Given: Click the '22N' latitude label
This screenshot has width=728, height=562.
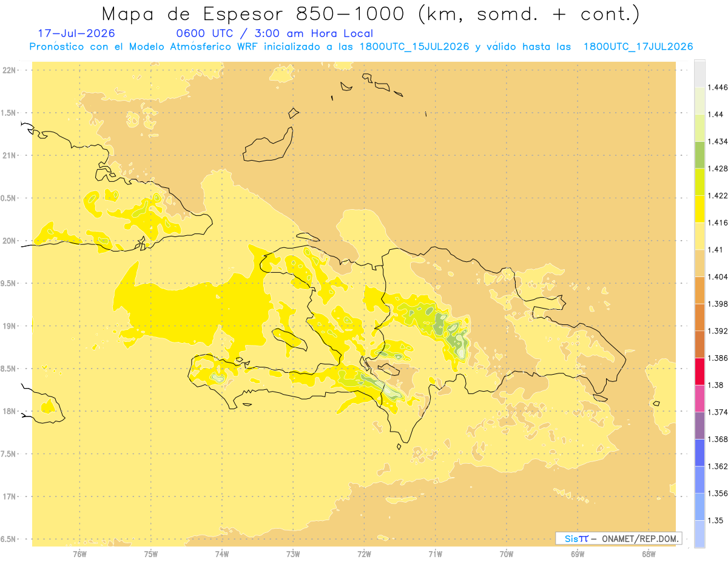Looking at the screenshot, I should pos(9,70).
